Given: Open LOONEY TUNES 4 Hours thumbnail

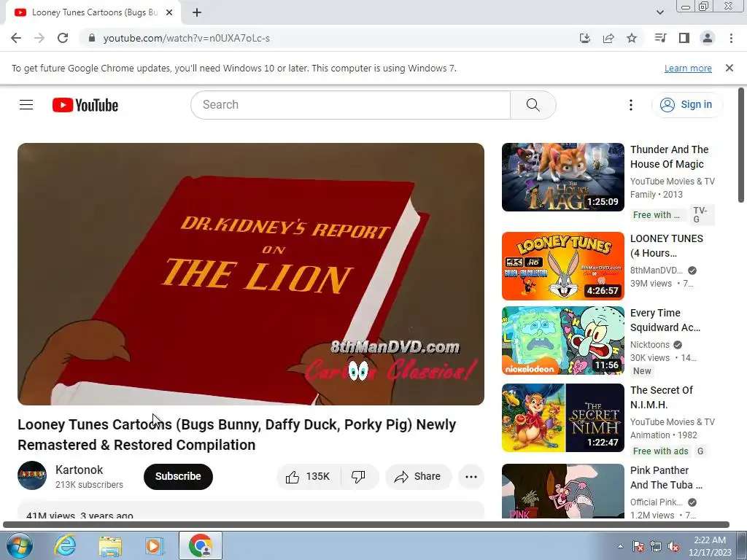Looking at the screenshot, I should [x=562, y=265].
